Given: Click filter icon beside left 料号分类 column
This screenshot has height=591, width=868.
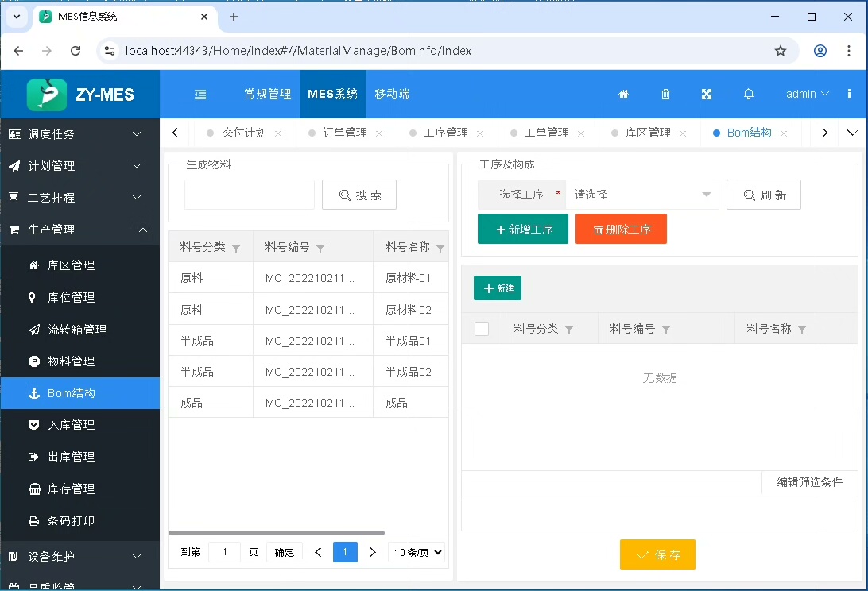Looking at the screenshot, I should pos(236,249).
